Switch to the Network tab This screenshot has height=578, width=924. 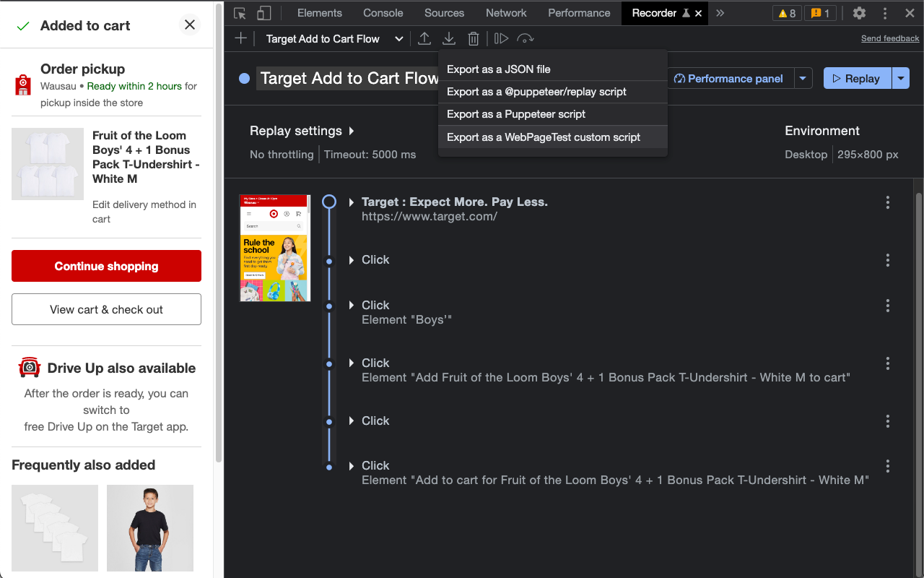(505, 12)
